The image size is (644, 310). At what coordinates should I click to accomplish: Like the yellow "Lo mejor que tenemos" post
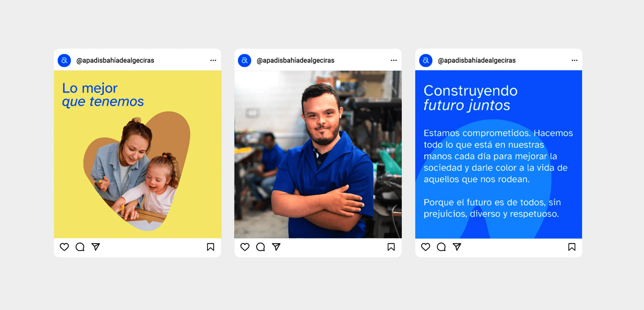(64, 247)
